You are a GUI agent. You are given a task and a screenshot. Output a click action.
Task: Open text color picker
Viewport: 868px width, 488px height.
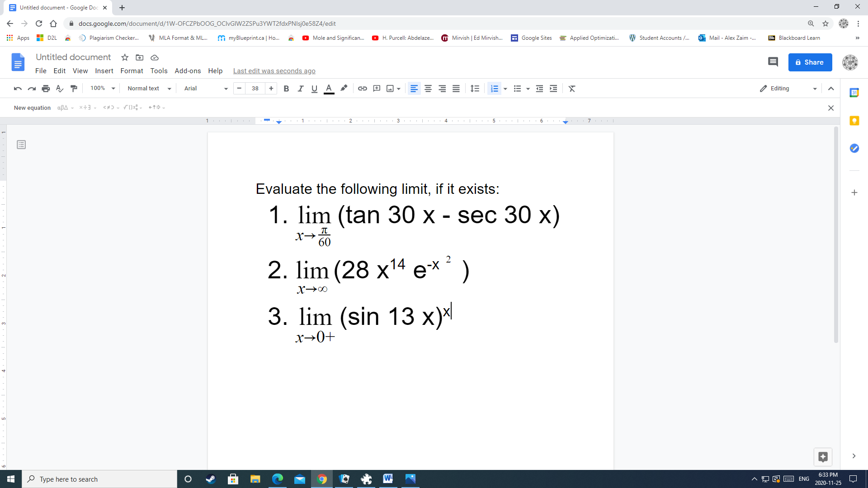click(329, 88)
